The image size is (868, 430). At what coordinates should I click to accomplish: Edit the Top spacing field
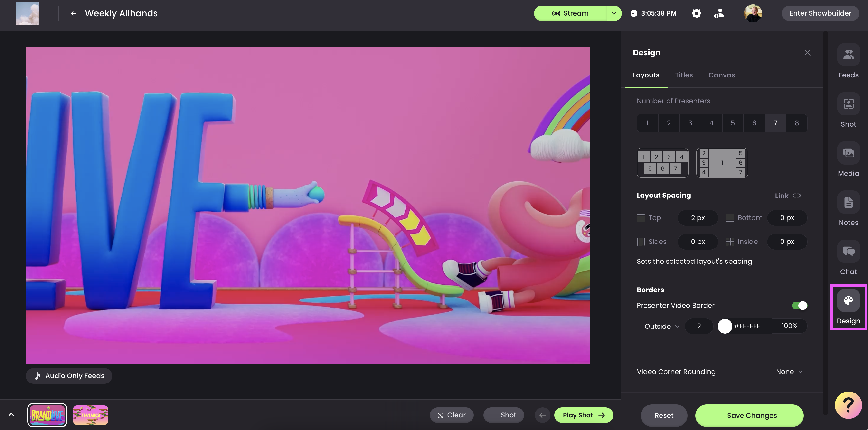point(698,218)
